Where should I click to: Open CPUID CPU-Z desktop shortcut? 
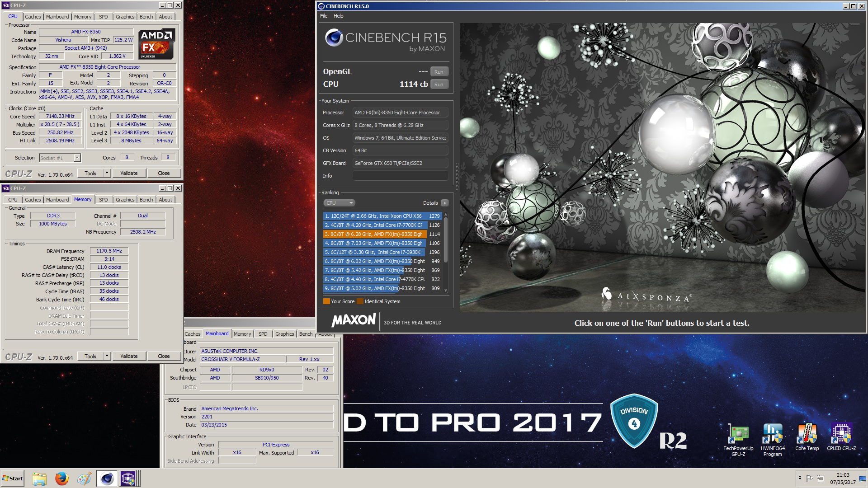point(841,437)
